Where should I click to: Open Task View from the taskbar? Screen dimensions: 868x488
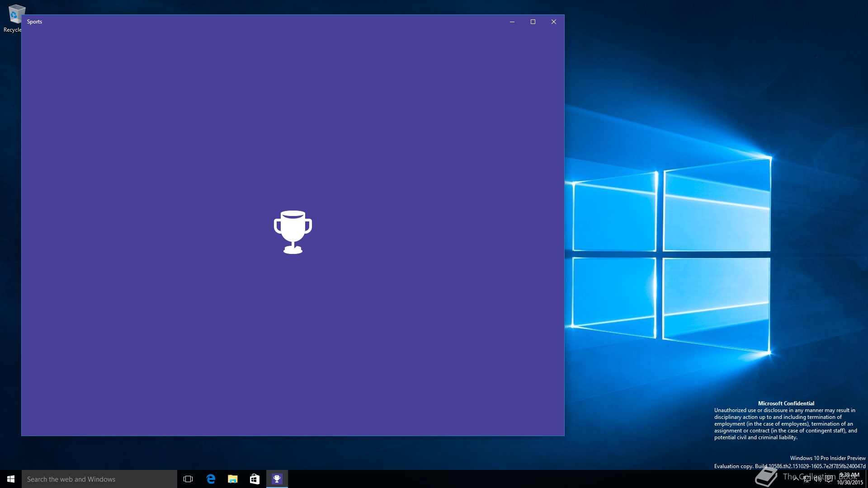188,479
